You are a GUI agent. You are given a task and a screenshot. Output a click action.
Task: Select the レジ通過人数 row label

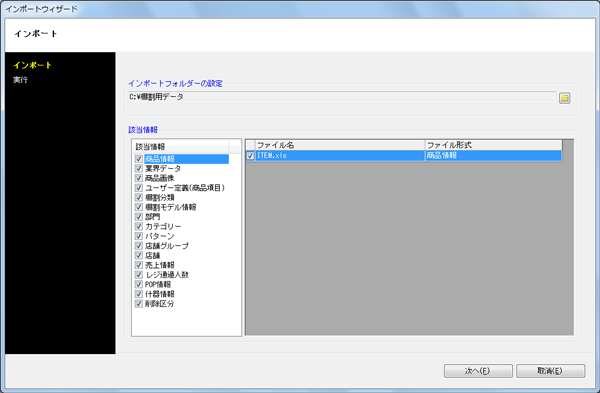click(x=167, y=275)
